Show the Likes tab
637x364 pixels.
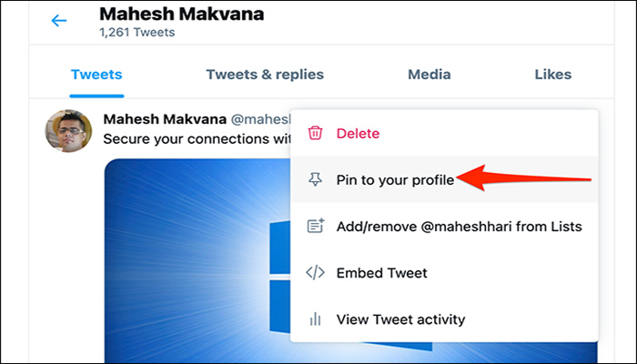coord(553,75)
